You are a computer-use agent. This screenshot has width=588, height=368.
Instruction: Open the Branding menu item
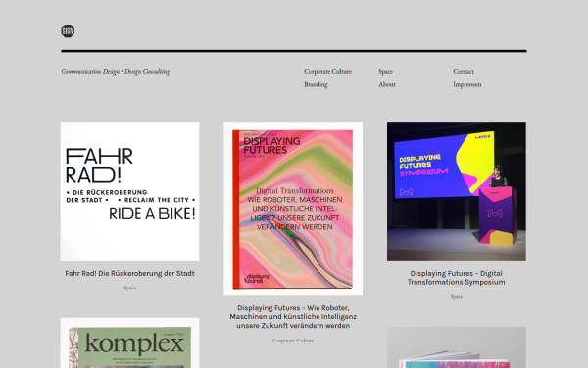(316, 84)
